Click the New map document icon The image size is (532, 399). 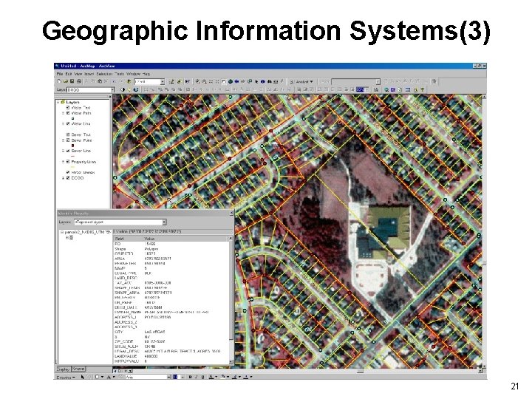point(59,81)
